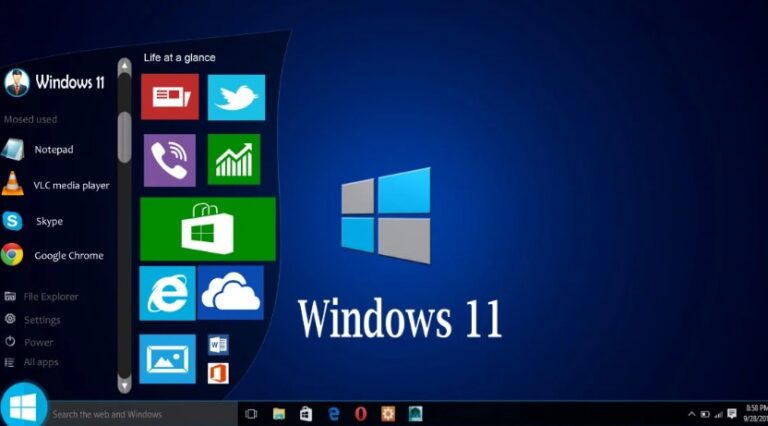Launch the purple Viber phone tile
Viewport: 768px width, 426px height.
tap(169, 160)
